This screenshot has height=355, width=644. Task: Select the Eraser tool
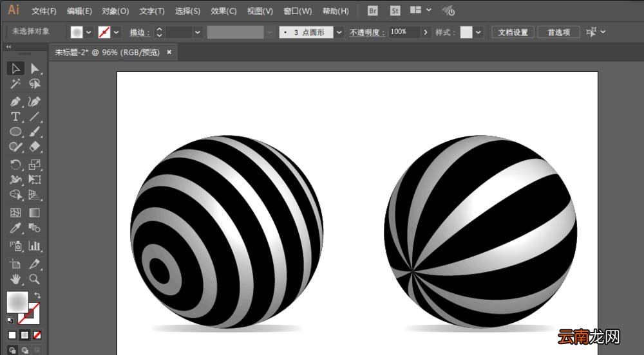tap(35, 147)
